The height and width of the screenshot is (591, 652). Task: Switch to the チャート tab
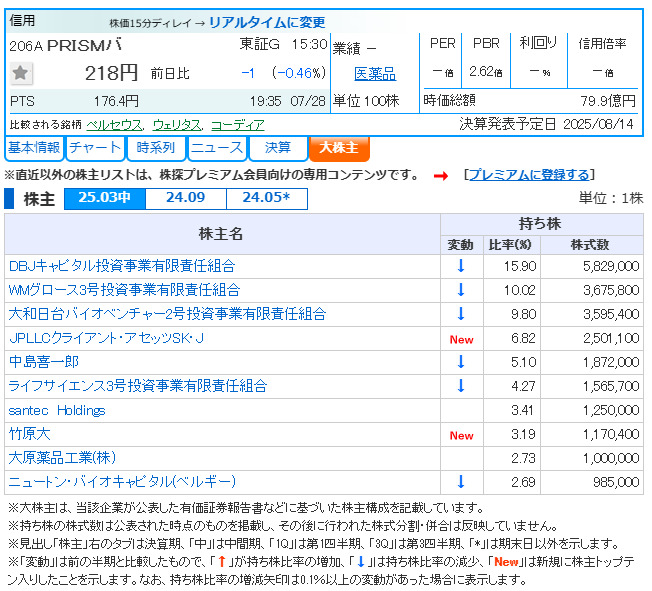click(95, 148)
